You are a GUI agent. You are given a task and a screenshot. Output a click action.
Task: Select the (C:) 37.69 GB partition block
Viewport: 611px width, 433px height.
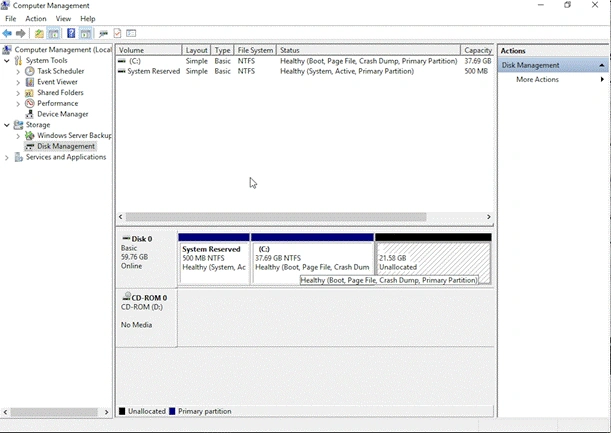pyautogui.click(x=313, y=257)
